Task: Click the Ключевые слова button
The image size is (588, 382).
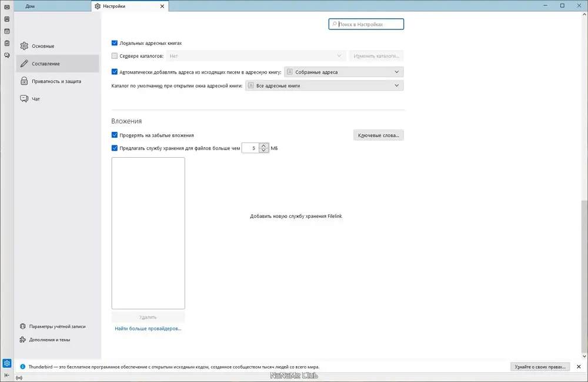Action: pyautogui.click(x=378, y=135)
